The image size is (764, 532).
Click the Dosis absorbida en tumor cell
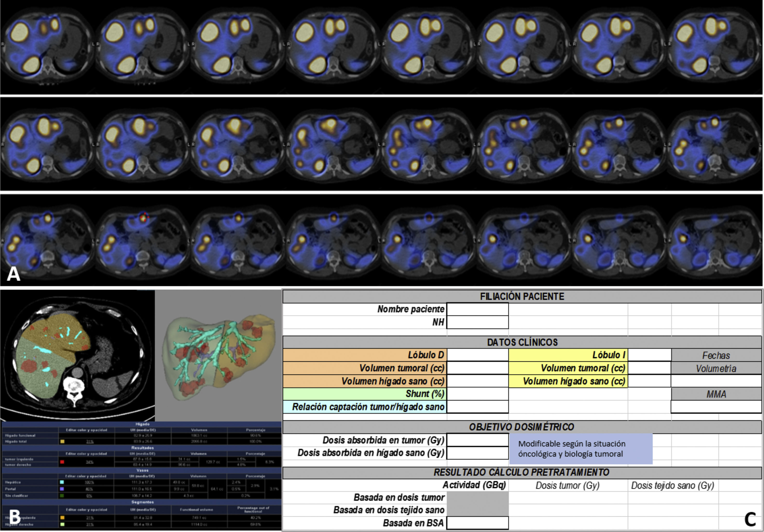pyautogui.click(x=477, y=440)
